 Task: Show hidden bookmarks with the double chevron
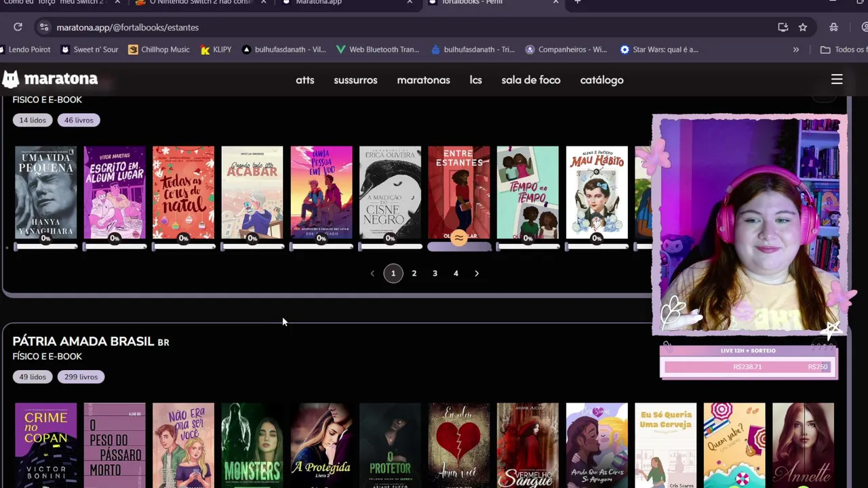(796, 49)
